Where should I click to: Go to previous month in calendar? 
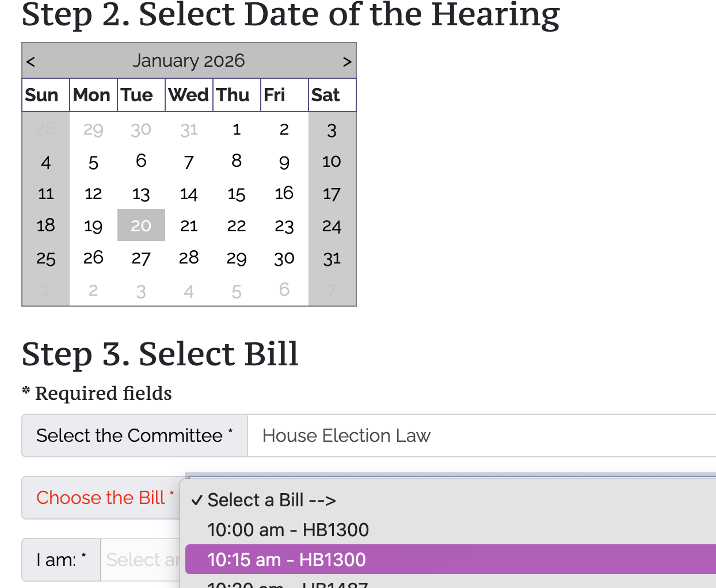coord(31,62)
